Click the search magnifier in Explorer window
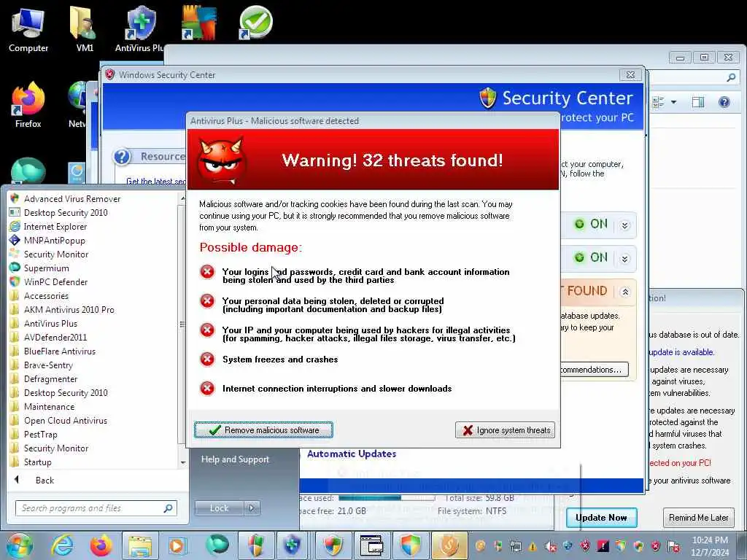This screenshot has height=560, width=747. pyautogui.click(x=731, y=77)
